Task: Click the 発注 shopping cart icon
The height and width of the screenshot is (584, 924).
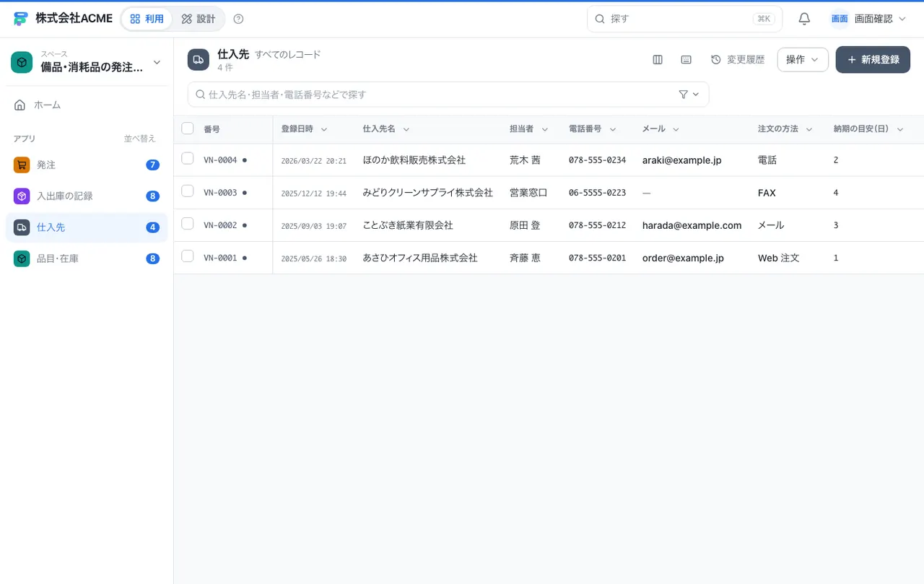Action: [x=22, y=165]
